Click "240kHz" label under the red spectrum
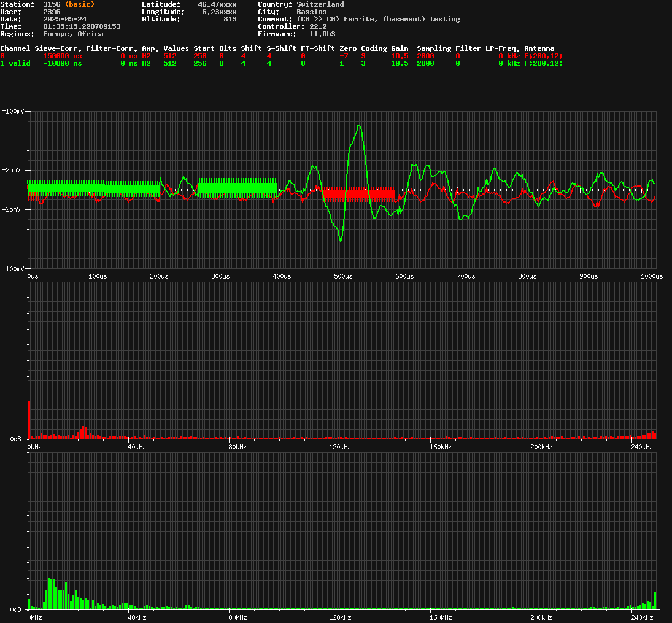This screenshot has width=672, height=623. click(643, 447)
